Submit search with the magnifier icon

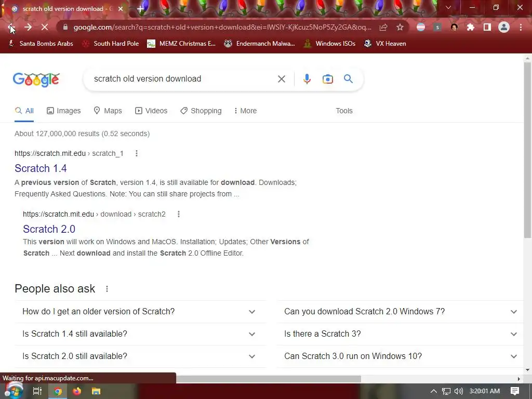(349, 79)
